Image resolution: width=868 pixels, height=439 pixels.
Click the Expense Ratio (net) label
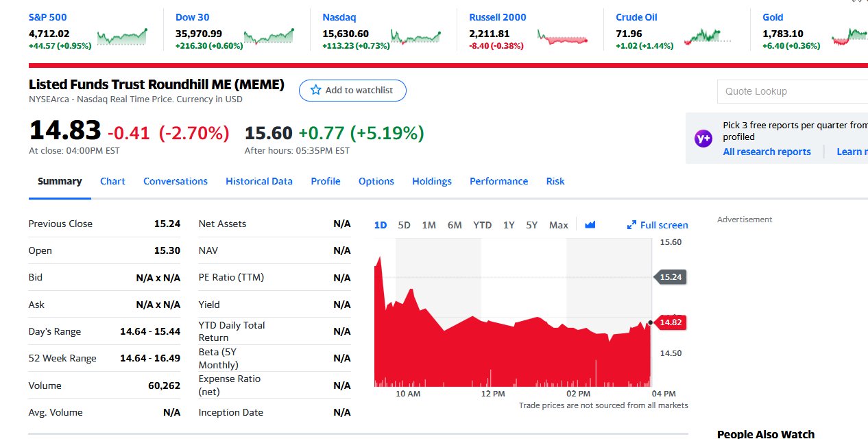pos(230,385)
